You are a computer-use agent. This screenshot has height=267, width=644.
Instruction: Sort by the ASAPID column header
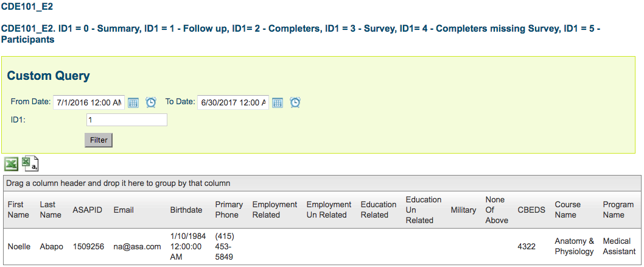tap(88, 210)
